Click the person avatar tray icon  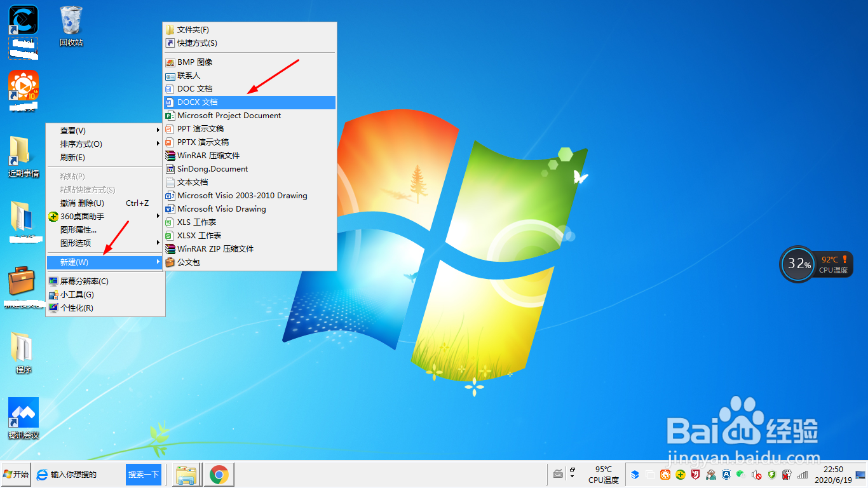pos(711,475)
